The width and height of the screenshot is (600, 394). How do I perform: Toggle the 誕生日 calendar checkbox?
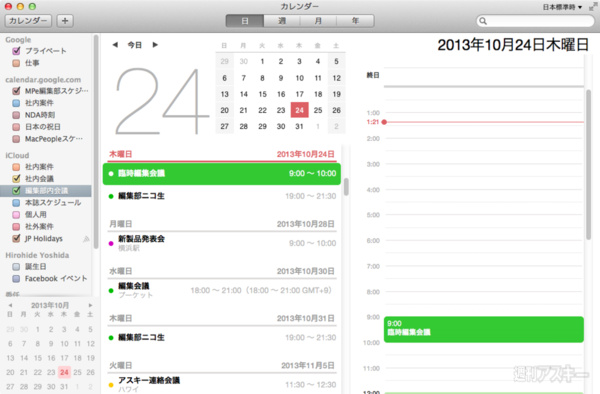click(16, 267)
